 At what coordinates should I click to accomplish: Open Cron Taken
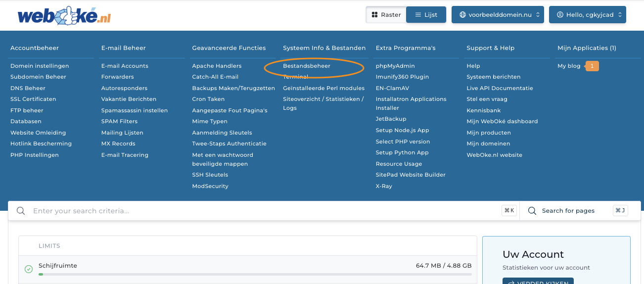coord(209,99)
